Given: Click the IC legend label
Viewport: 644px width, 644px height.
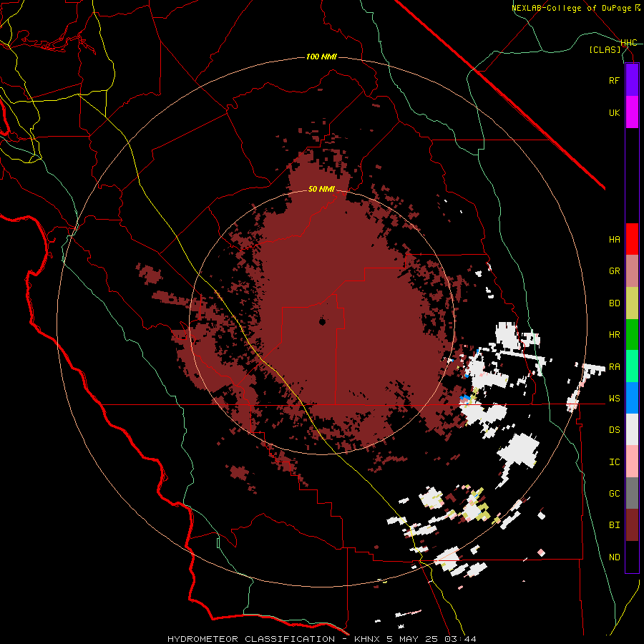Looking at the screenshot, I should pos(614,462).
